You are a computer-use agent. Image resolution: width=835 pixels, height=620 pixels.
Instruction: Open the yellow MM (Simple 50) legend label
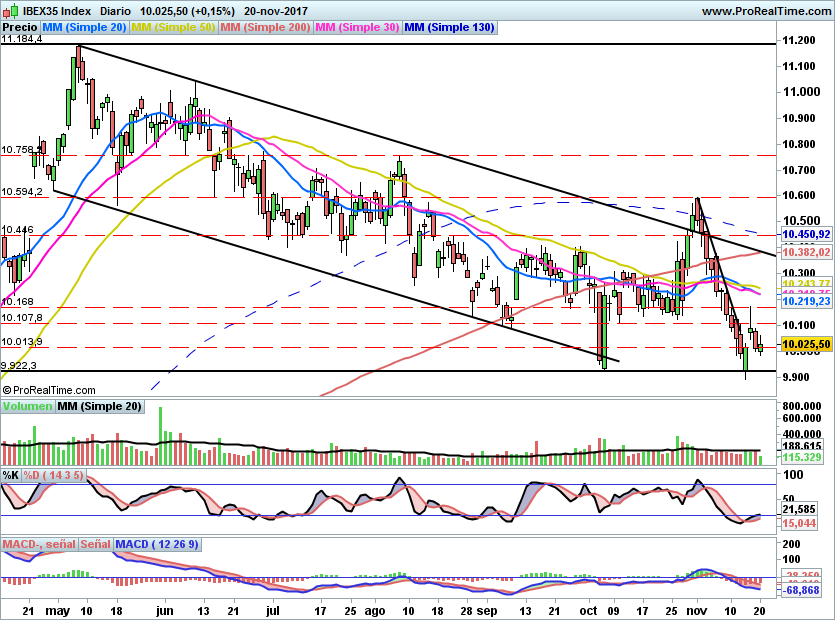pos(173,27)
